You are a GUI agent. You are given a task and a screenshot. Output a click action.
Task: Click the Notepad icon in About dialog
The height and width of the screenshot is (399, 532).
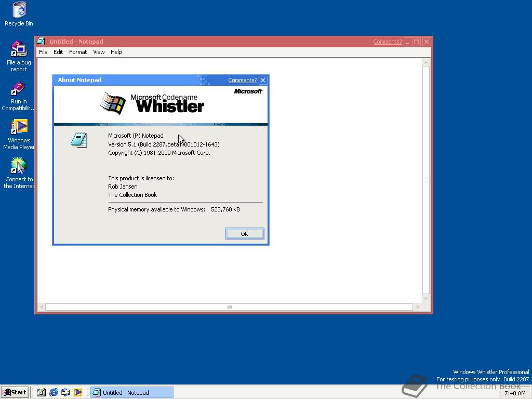pos(79,140)
